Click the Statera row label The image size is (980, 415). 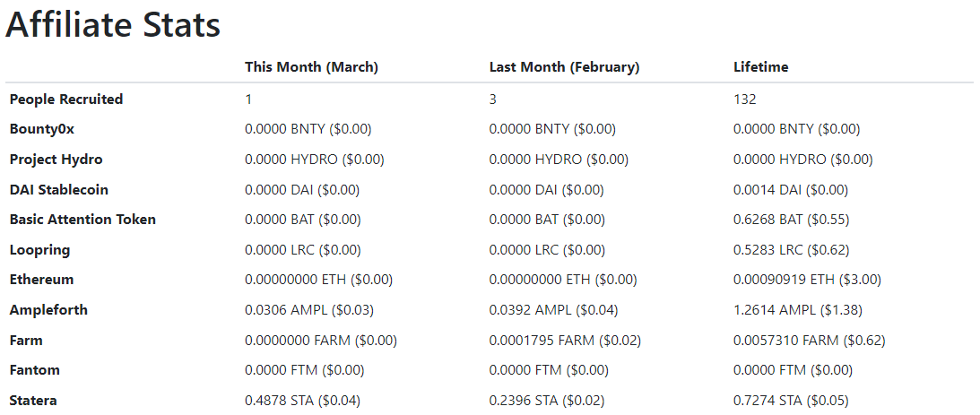(x=33, y=400)
